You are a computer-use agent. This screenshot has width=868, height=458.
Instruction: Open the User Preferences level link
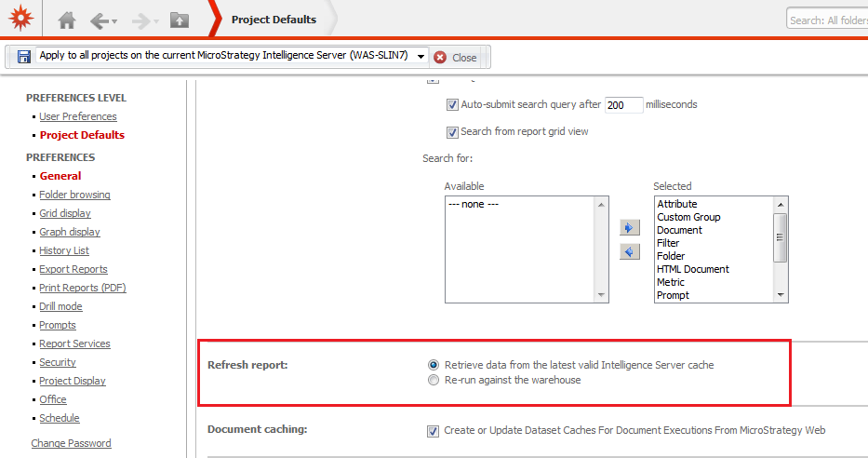78,116
